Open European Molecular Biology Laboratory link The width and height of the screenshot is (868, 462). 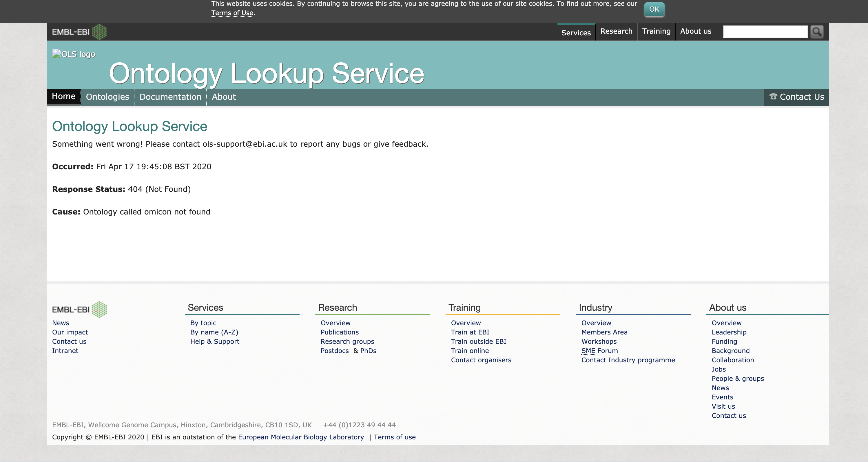(x=301, y=437)
